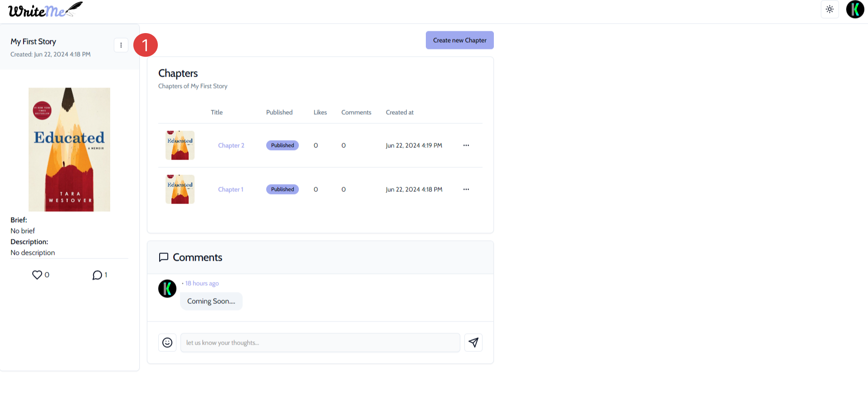Open the Chapter 2 title link
Image resolution: width=868 pixels, height=409 pixels.
click(x=231, y=146)
